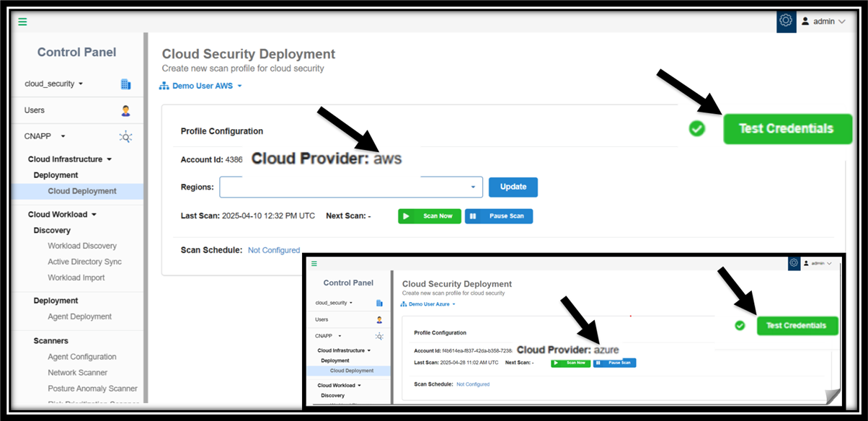
Task: Click the Update button next to Regions
Action: [x=513, y=187]
